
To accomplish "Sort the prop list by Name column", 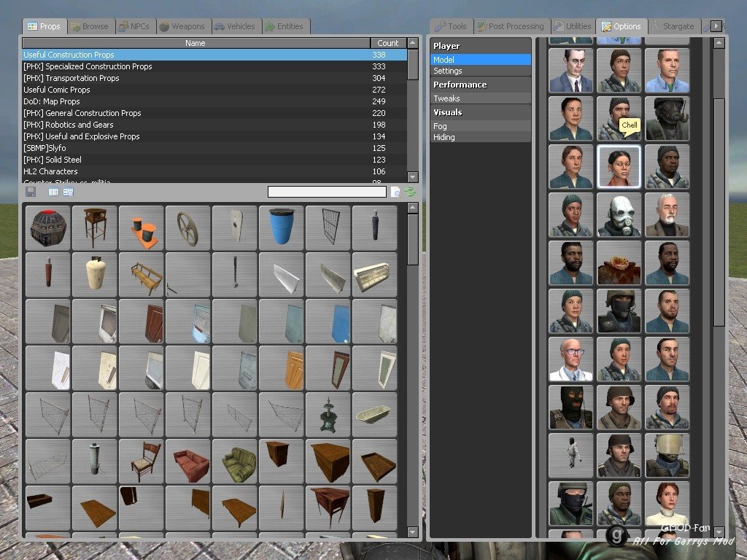I will 196,43.
